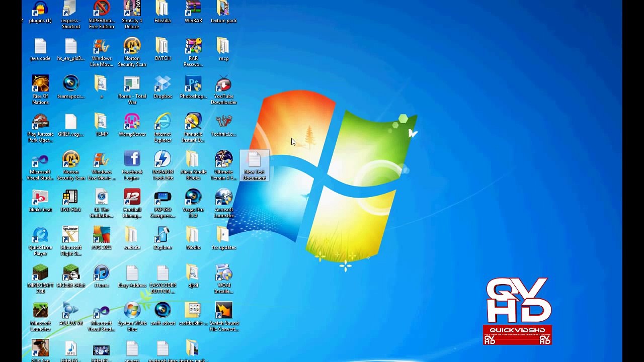The width and height of the screenshot is (644, 362).
Task: Click the blinkx beat shortcut
Action: click(40, 201)
